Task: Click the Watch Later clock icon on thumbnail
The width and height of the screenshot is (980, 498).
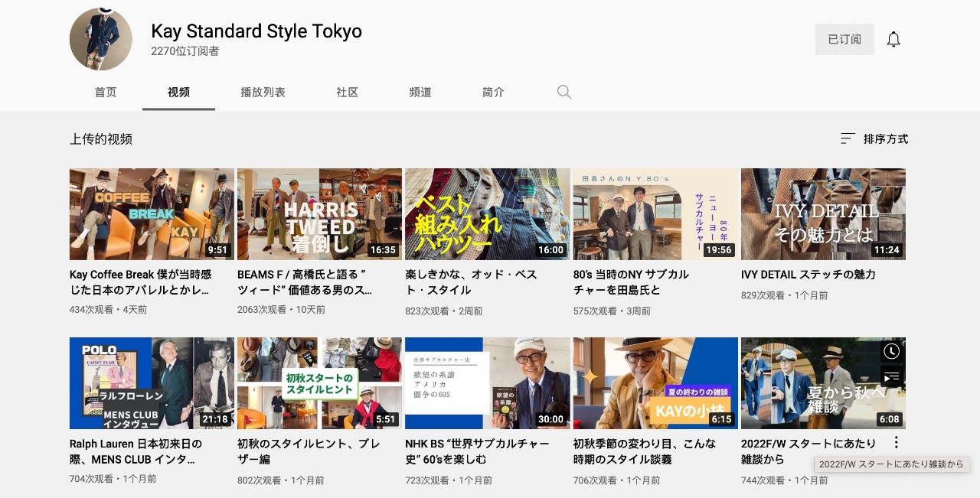Action: pos(891,351)
